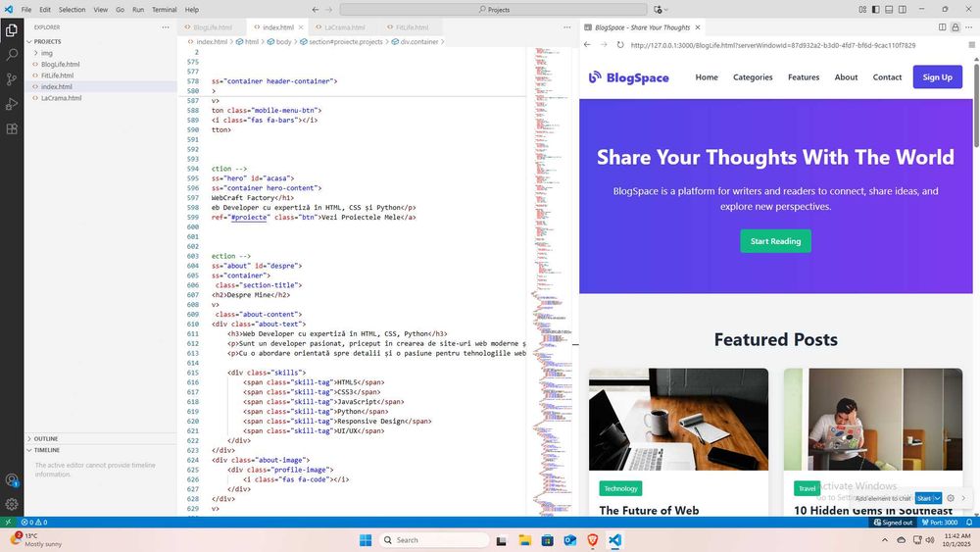Reload the BlogSpace preview page
Image resolution: width=980 pixels, height=552 pixels.
tap(620, 45)
